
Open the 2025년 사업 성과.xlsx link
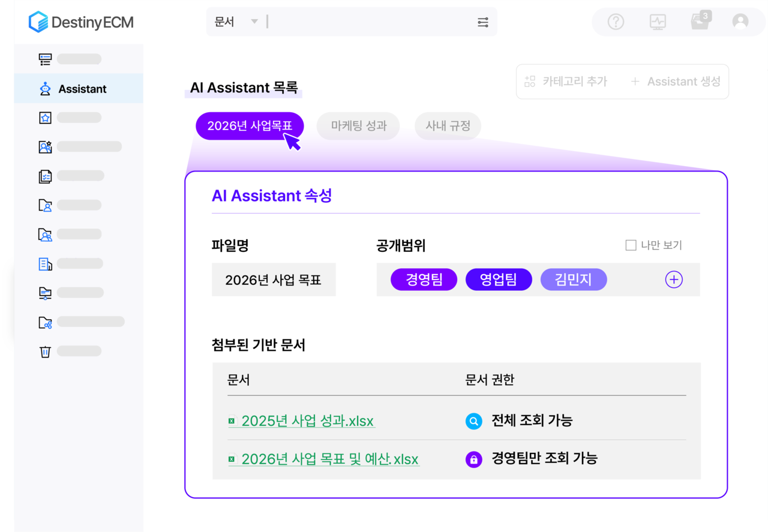coord(308,421)
